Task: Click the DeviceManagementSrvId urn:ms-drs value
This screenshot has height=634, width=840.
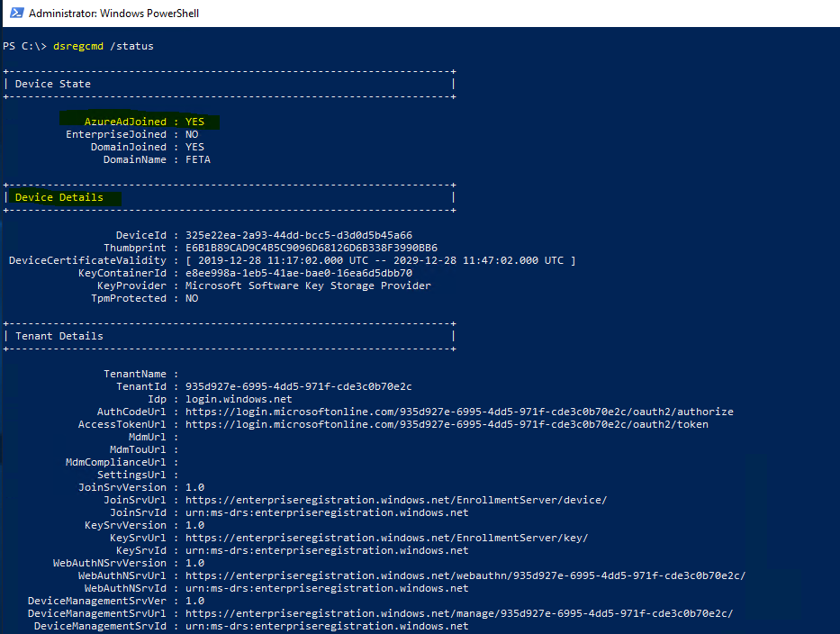Action: coord(327,626)
